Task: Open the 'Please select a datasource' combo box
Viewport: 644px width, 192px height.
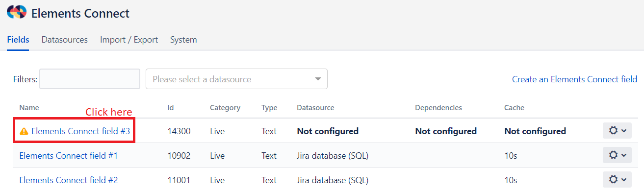Action: coord(236,79)
